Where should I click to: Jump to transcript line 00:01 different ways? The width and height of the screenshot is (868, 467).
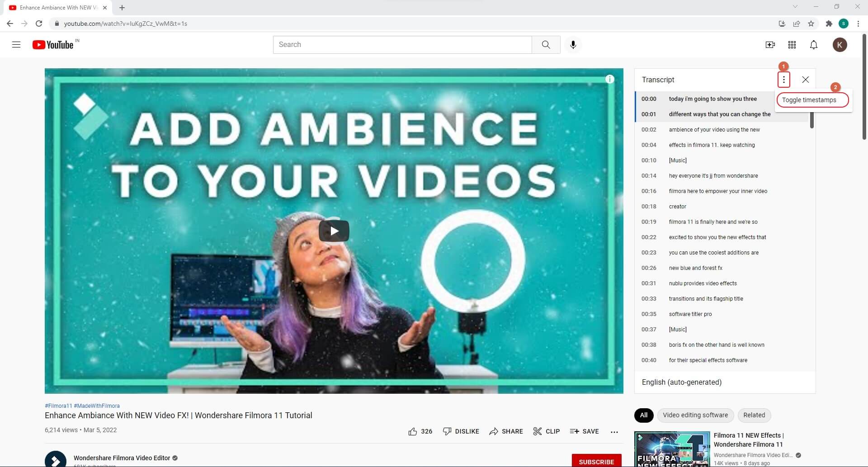(721, 114)
